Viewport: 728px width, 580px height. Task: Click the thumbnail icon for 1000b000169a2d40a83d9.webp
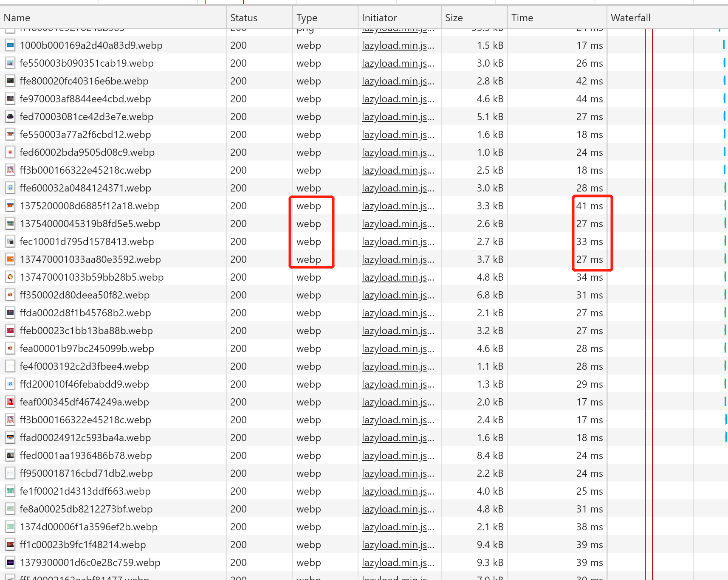[10, 45]
